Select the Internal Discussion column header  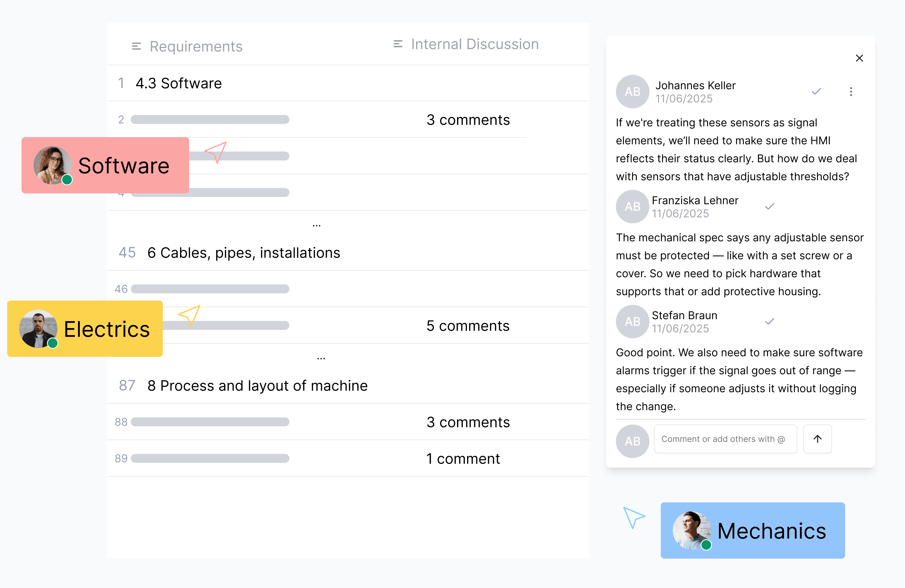(475, 44)
